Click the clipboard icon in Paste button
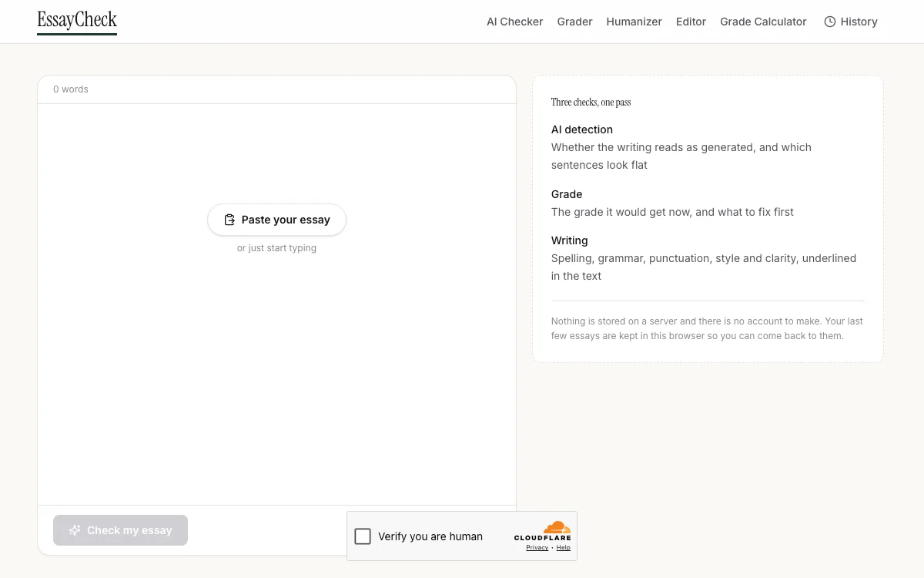Image resolution: width=924 pixels, height=578 pixels. (x=229, y=220)
